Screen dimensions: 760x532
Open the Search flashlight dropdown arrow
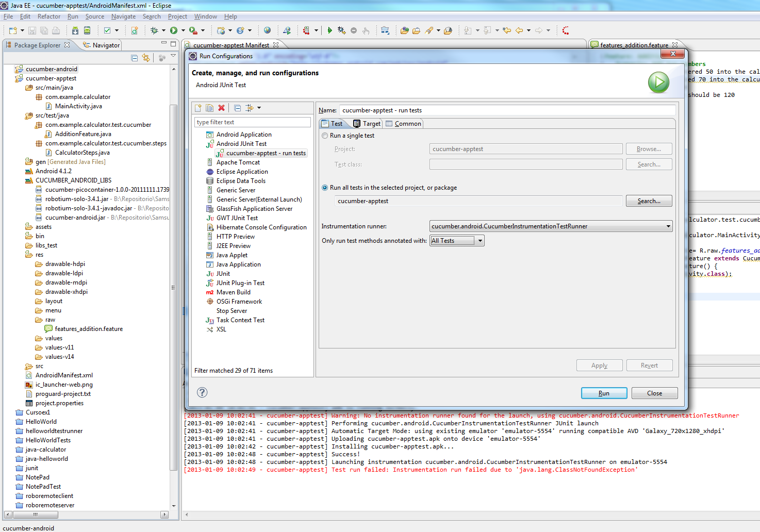[438, 30]
